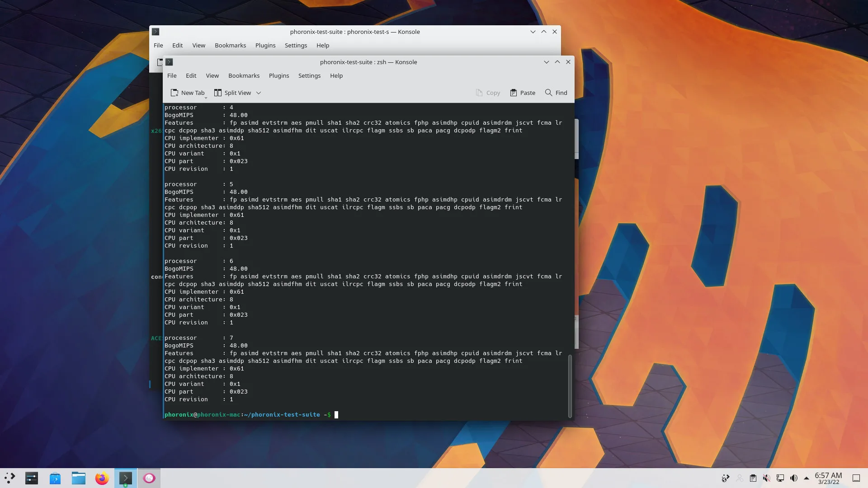Open the Edit menu in Konsole
868x488 pixels.
click(x=191, y=75)
